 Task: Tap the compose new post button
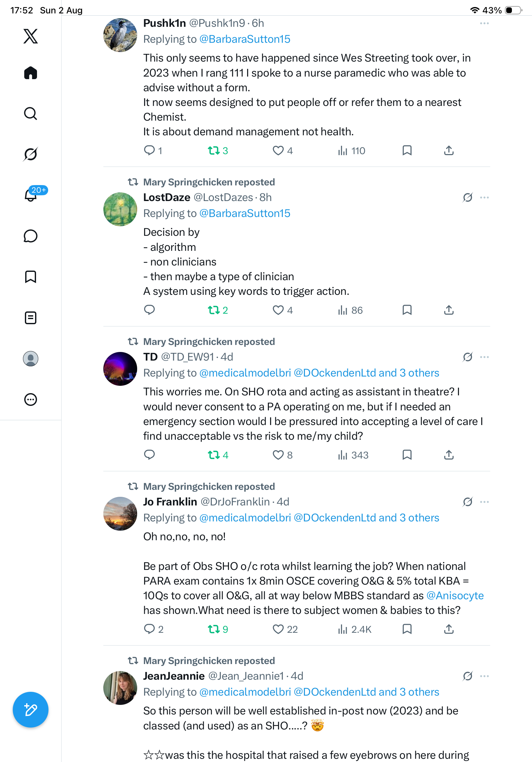coord(31,710)
